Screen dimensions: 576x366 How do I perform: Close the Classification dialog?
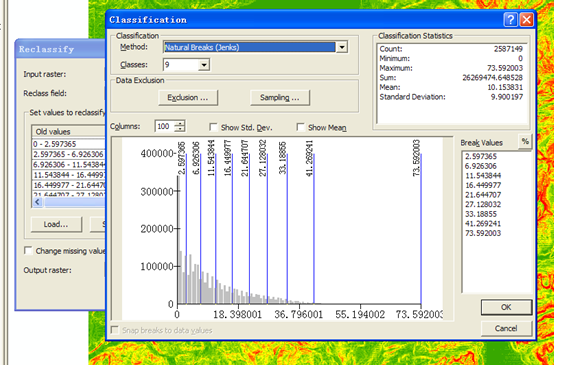point(526,19)
